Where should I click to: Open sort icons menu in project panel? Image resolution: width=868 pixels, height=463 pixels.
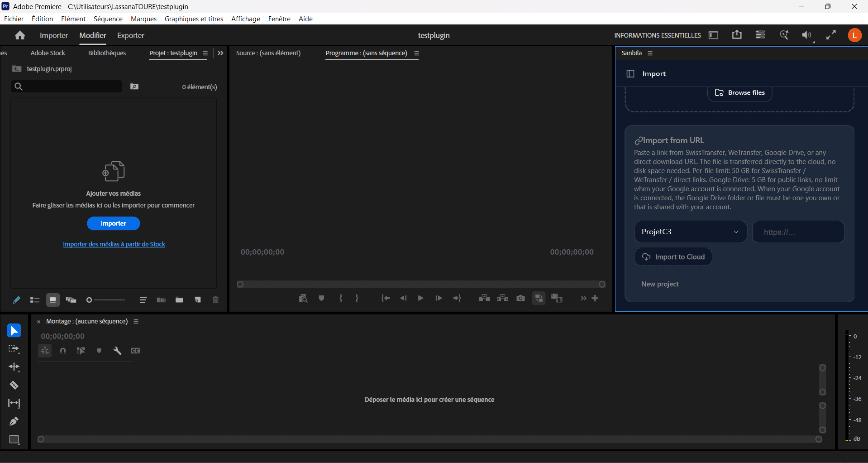click(143, 300)
